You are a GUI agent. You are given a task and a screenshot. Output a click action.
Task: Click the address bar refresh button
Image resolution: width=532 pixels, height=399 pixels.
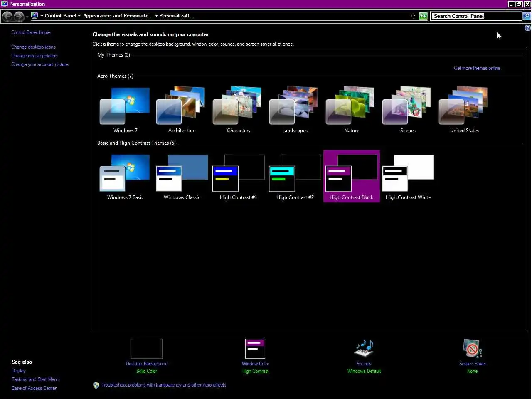(423, 16)
